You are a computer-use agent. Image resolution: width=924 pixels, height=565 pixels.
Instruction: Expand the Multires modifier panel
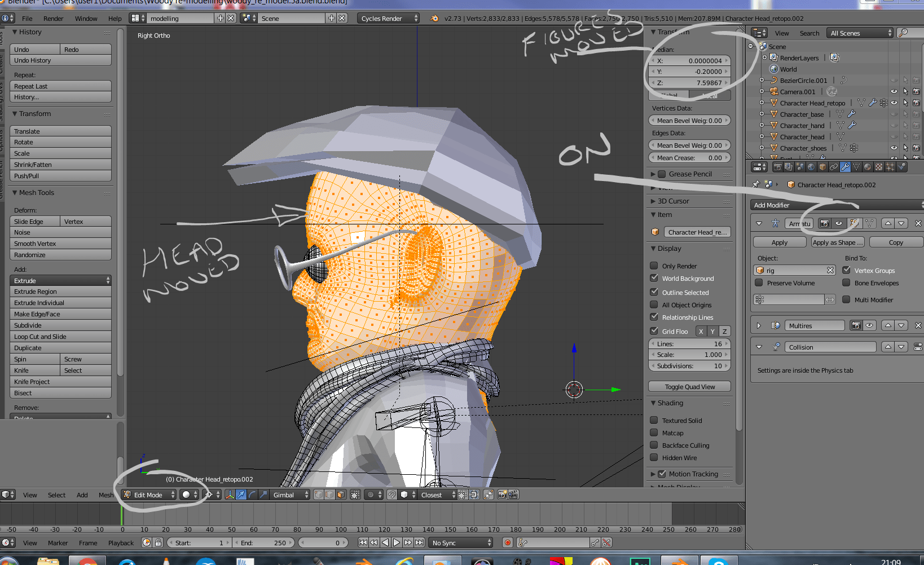(759, 325)
